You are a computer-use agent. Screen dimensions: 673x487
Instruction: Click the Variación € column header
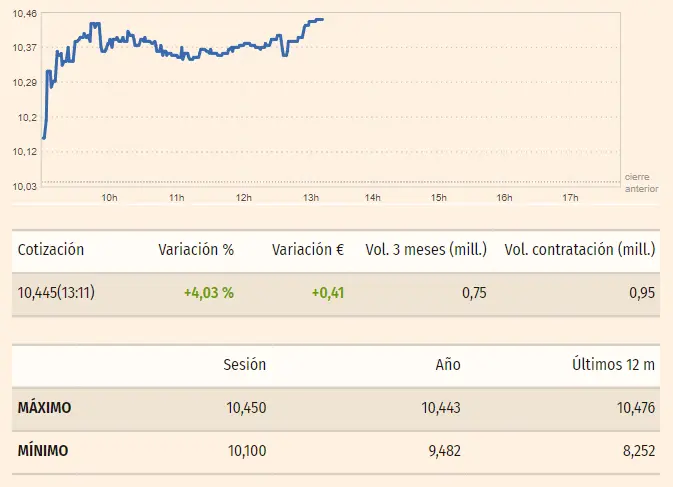tap(309, 250)
